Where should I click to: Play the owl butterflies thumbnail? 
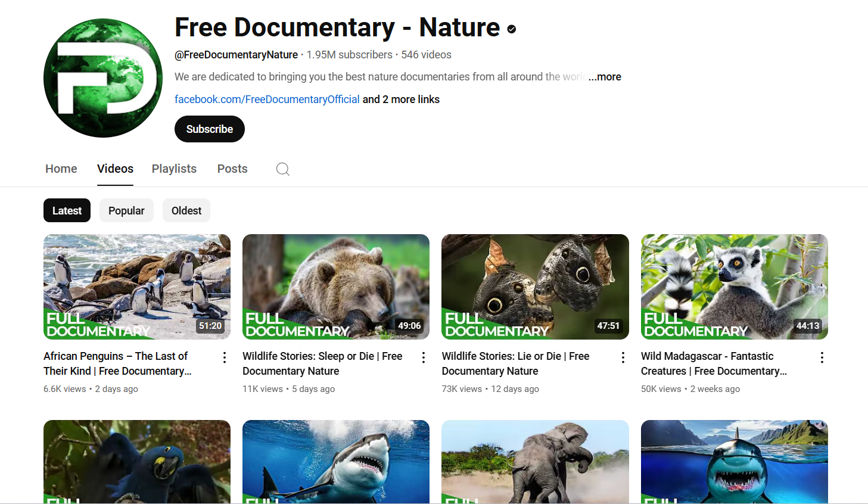[535, 287]
